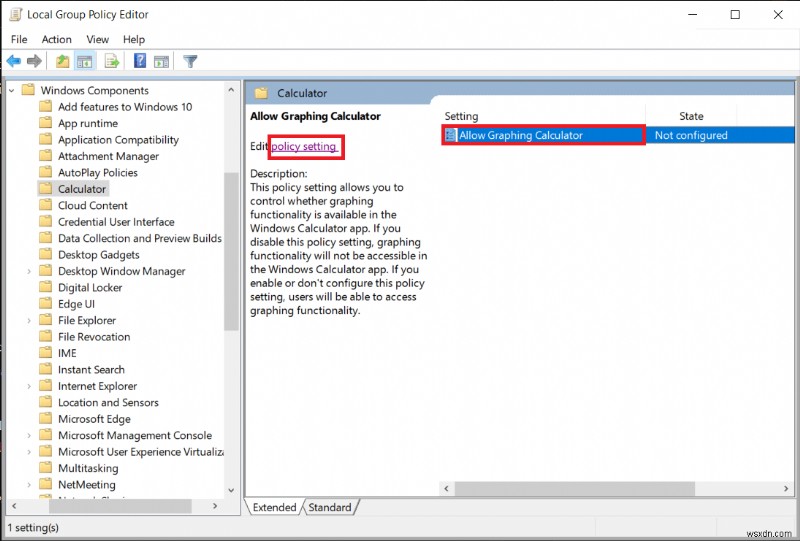800x541 pixels.
Task: Expand the NetMeeting tree node
Action: pyautogui.click(x=29, y=485)
